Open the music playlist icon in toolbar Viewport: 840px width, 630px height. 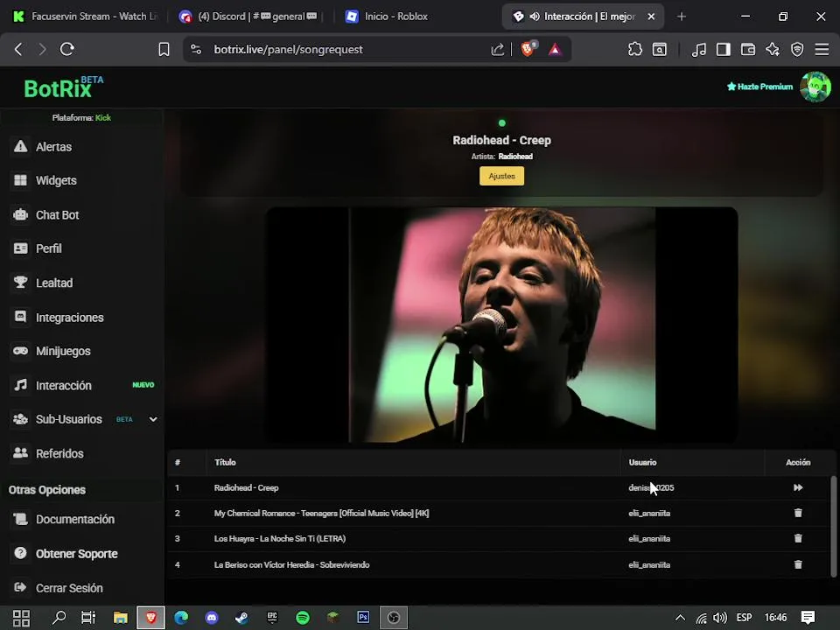[x=698, y=49]
